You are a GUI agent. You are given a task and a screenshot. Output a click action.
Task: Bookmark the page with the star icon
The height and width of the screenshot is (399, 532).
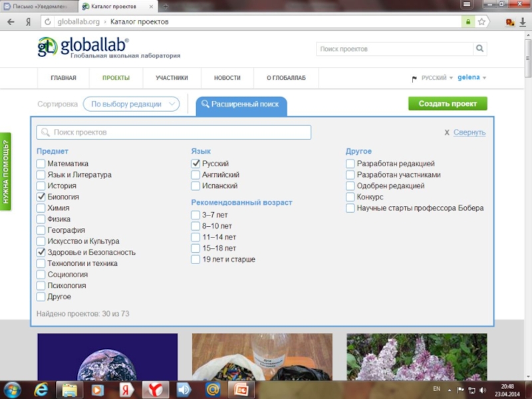point(481,22)
